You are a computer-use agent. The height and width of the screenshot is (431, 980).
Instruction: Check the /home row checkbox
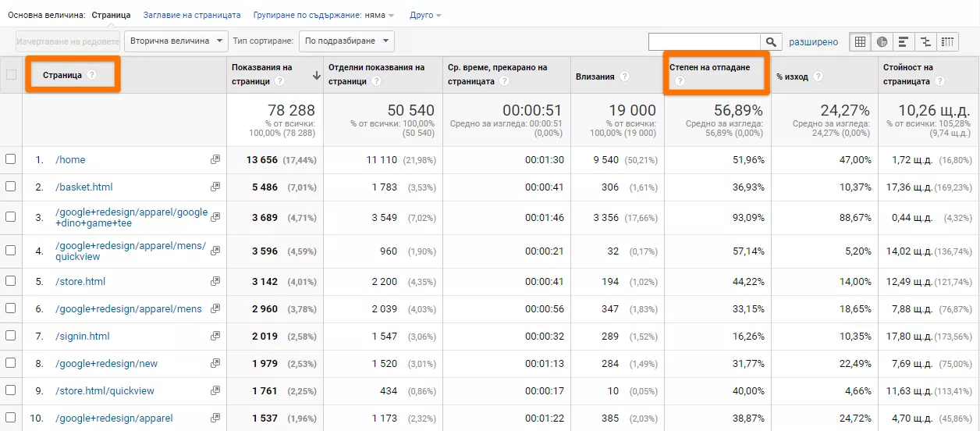[x=11, y=159]
